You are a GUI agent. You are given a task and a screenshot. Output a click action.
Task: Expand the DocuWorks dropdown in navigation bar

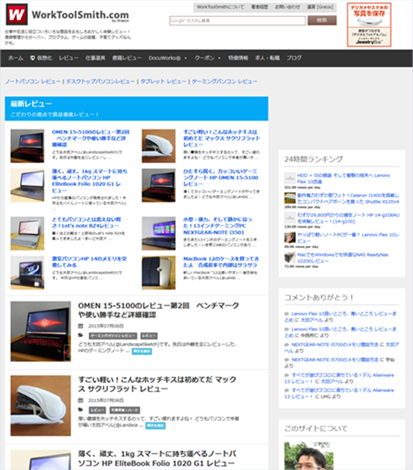click(x=168, y=58)
